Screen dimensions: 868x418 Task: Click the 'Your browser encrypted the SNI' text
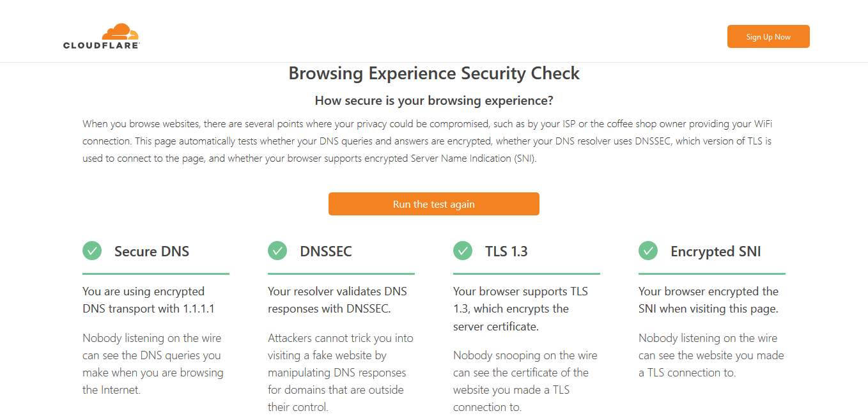pos(708,300)
